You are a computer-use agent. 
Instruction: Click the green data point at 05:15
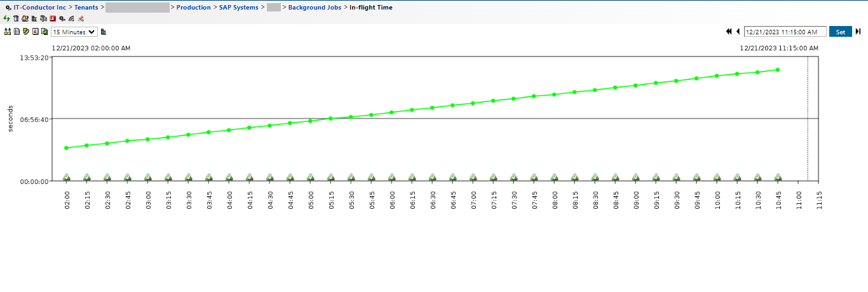pos(330,119)
